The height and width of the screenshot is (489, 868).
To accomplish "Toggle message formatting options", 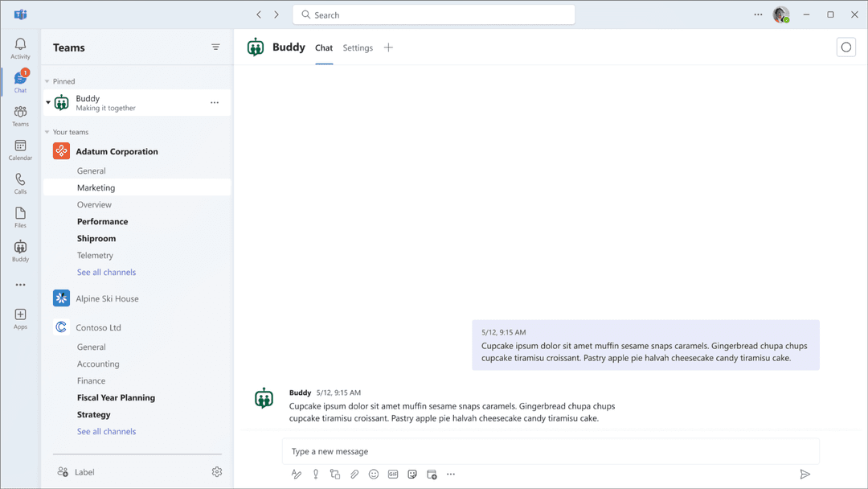I will point(296,474).
